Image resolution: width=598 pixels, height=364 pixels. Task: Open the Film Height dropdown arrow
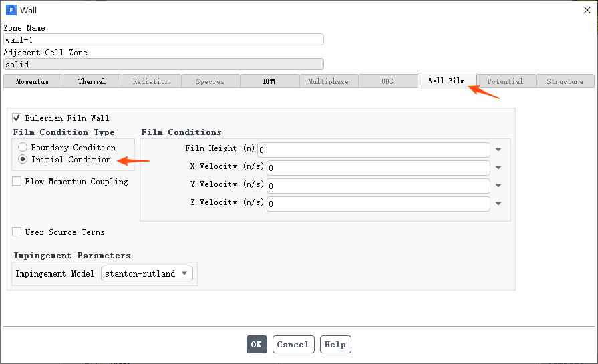[x=498, y=150]
